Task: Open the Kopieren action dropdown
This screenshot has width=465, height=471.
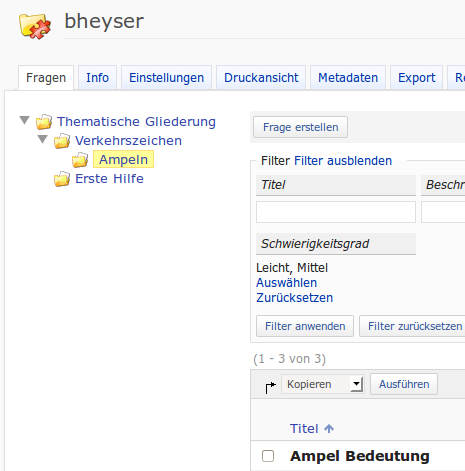Action: (323, 384)
